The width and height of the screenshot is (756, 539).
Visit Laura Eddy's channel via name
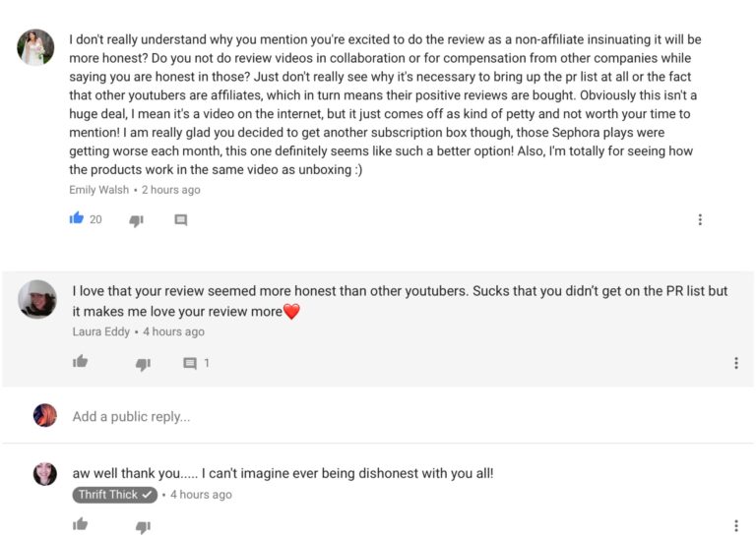(x=100, y=331)
